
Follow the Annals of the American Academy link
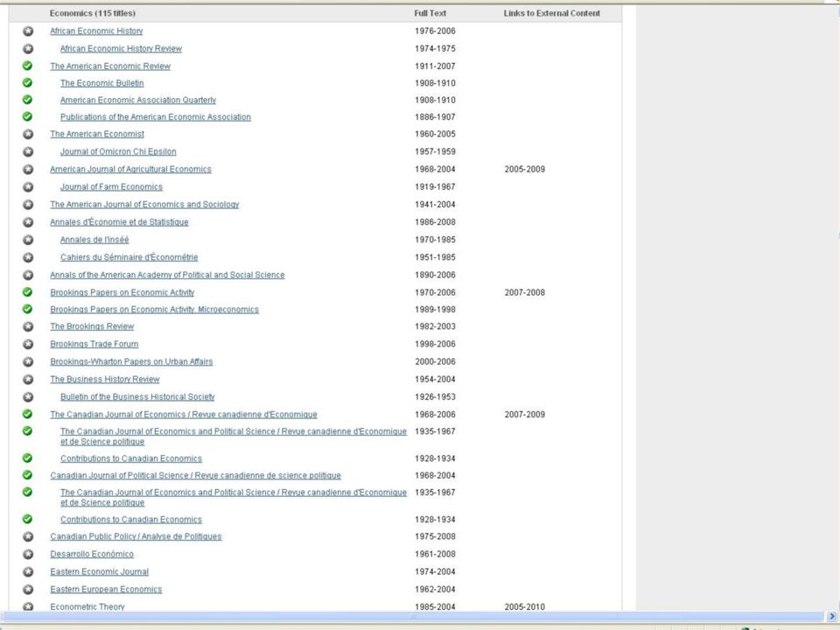(x=167, y=275)
